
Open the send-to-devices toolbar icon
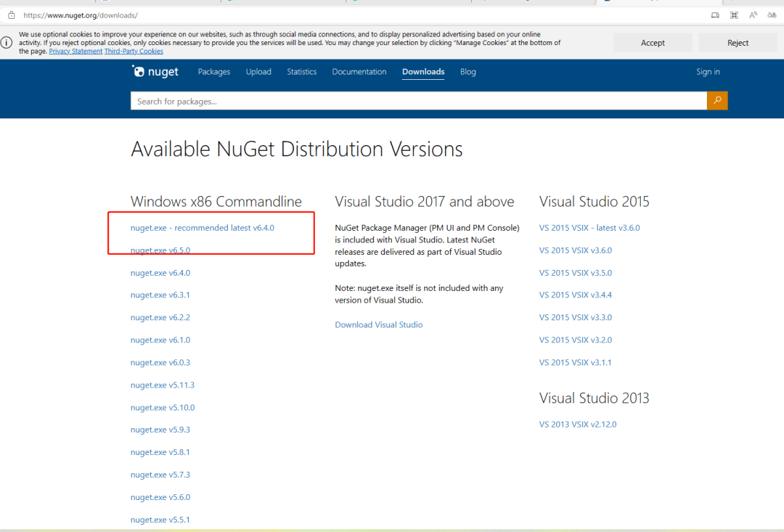[715, 15]
